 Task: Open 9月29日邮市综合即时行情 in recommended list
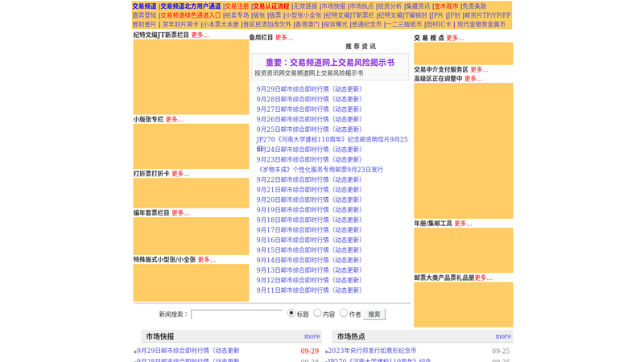coord(309,89)
